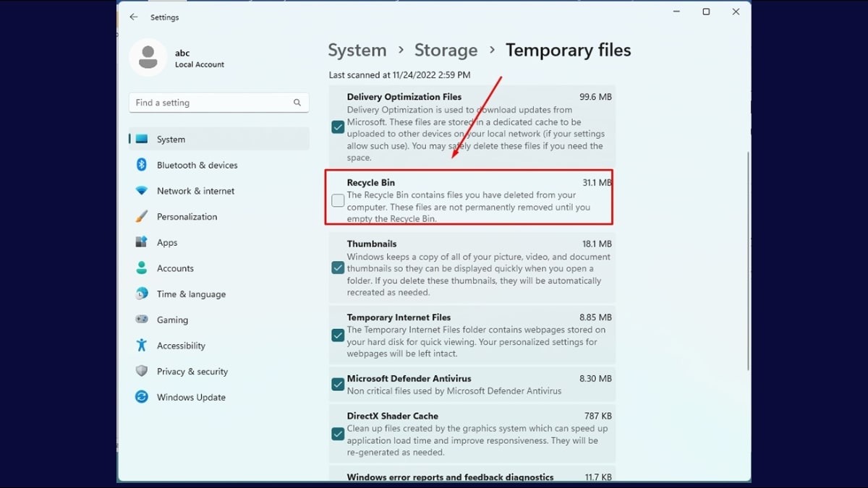Click the 8.85 MB size value
The image size is (868, 488).
tap(595, 317)
